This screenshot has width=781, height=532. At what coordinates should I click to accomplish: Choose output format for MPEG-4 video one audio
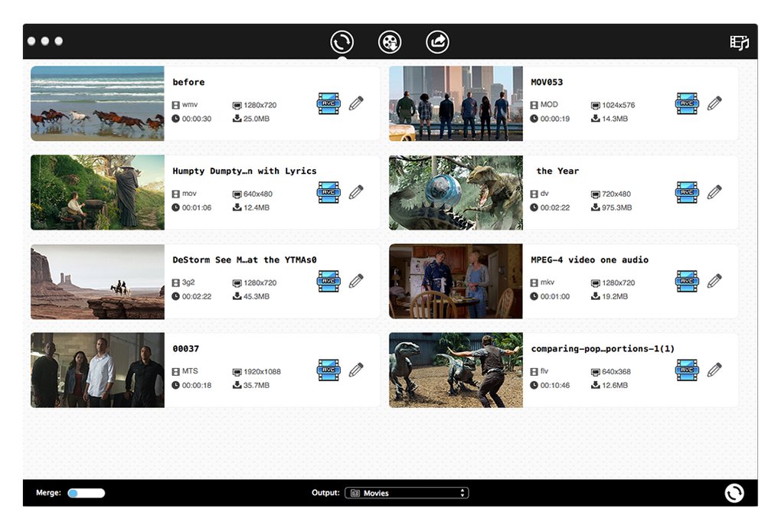(687, 281)
